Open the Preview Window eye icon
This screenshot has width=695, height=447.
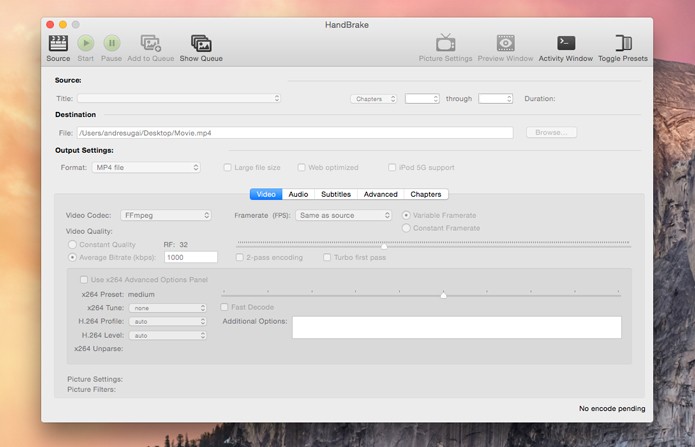[505, 43]
